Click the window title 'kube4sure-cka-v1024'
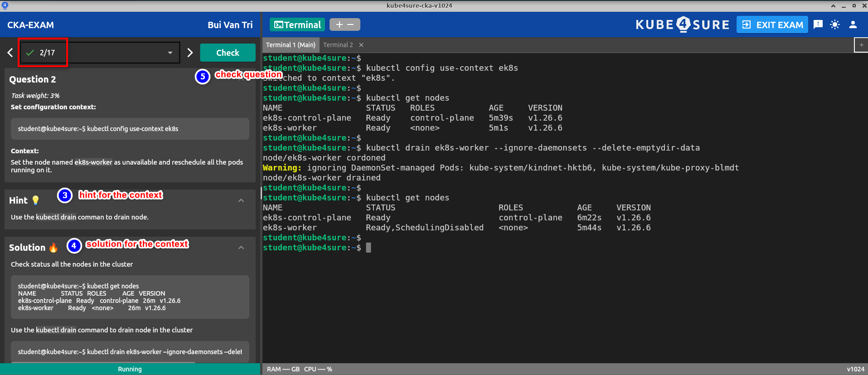This screenshot has width=868, height=375. click(x=419, y=5)
